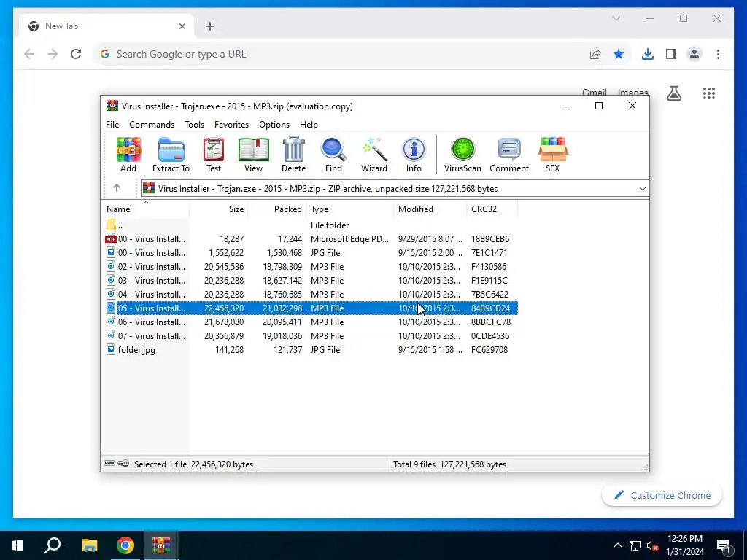Open the Find magnifier tool
The width and height of the screenshot is (747, 560).
tap(333, 155)
